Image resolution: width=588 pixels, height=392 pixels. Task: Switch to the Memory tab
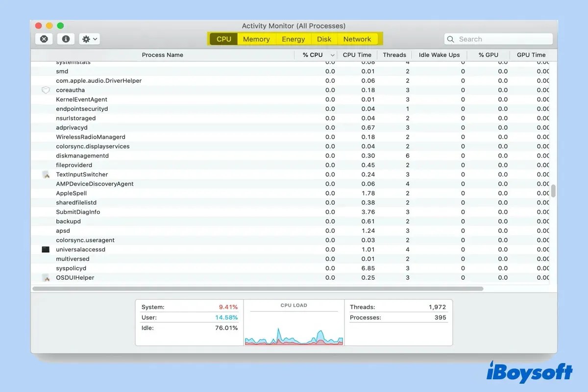[256, 39]
